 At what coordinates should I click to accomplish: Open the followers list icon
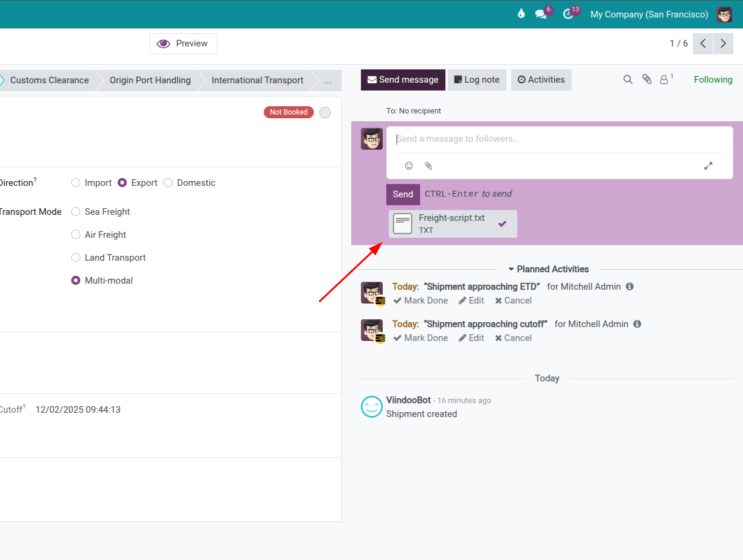pyautogui.click(x=665, y=80)
